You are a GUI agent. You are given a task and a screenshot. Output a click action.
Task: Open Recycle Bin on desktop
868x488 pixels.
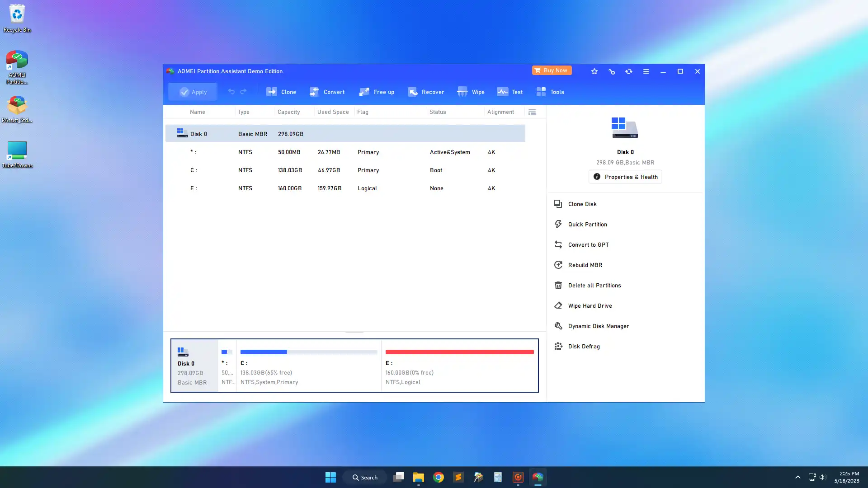click(17, 19)
